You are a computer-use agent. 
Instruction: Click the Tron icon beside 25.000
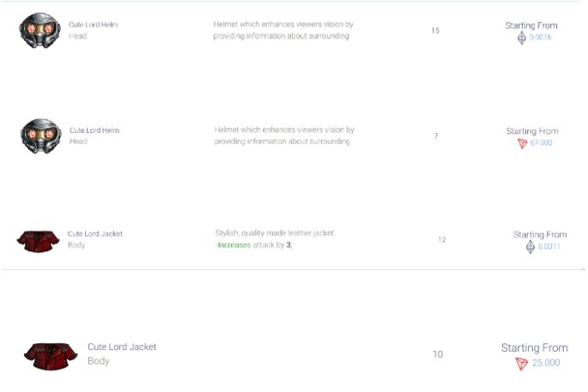(521, 363)
